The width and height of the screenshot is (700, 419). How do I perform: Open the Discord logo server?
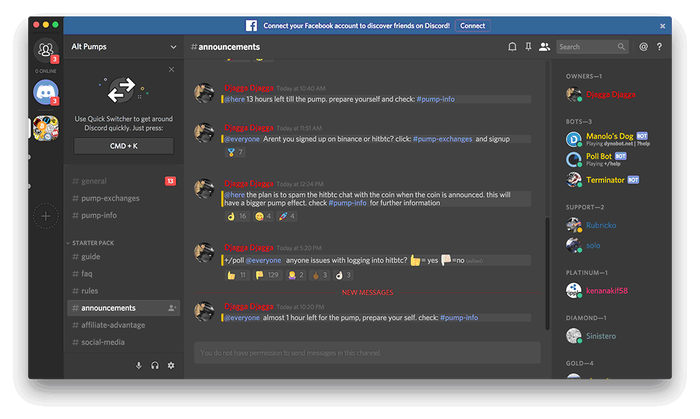click(46, 92)
